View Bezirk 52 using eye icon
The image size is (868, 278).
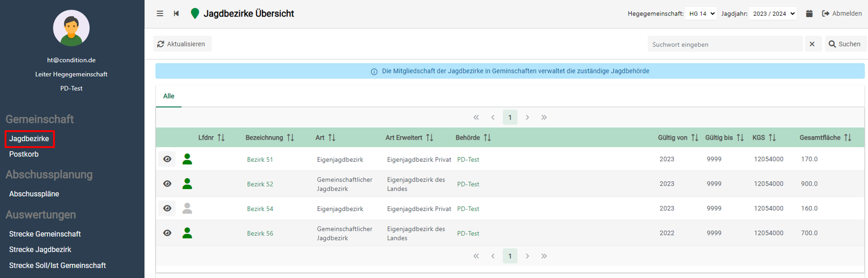point(167,184)
